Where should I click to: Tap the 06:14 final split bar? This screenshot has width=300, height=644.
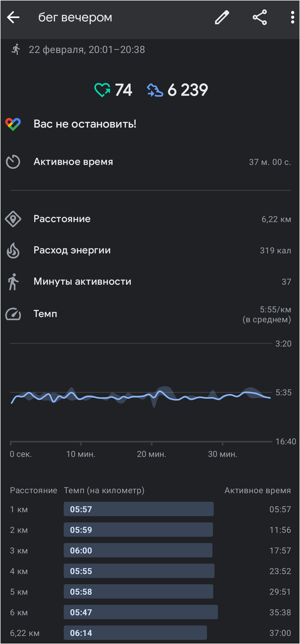coord(135,633)
